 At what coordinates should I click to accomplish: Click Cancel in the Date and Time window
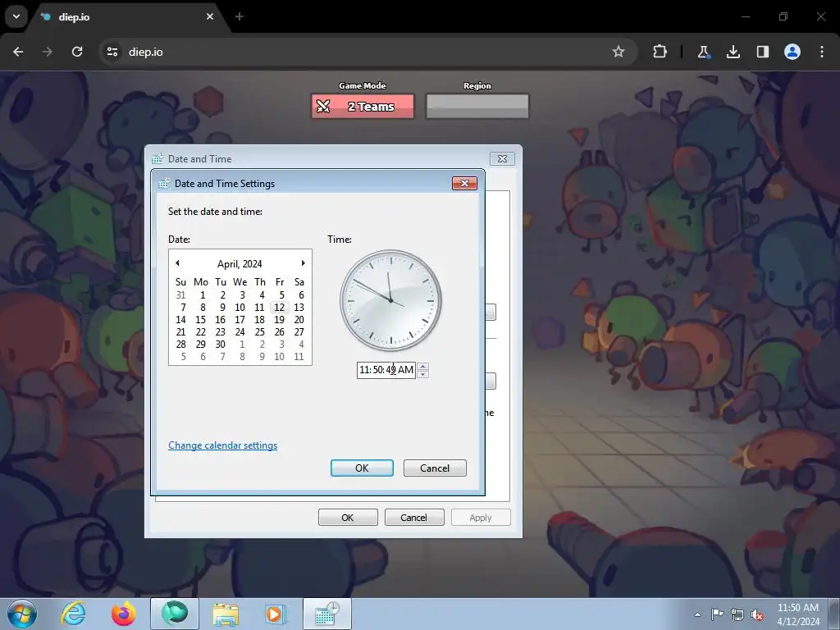click(x=414, y=517)
